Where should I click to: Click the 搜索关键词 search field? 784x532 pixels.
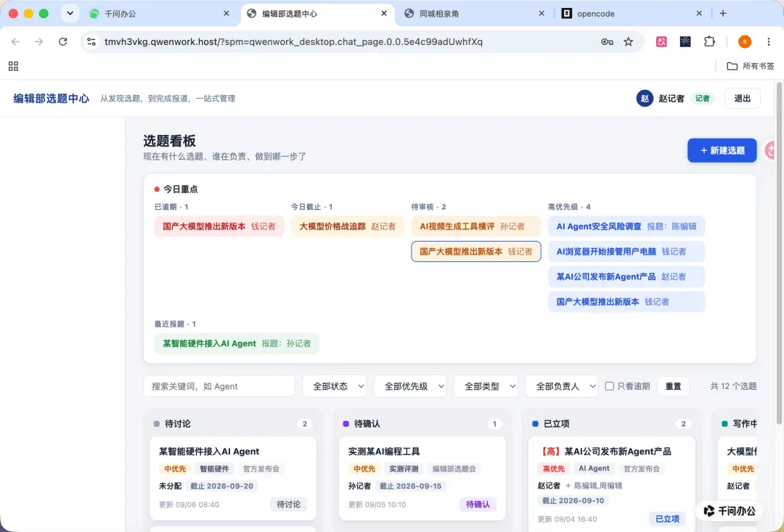[x=219, y=386]
